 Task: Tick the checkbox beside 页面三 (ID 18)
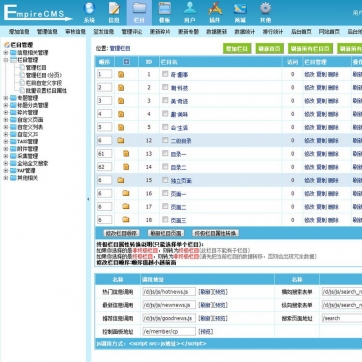pyautogui.click(x=165, y=219)
